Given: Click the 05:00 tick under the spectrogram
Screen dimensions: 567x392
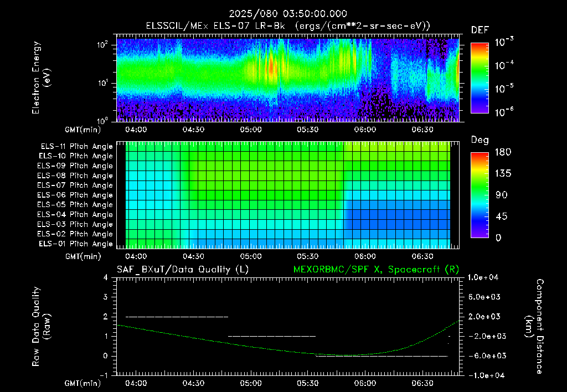Looking at the screenshot, I should pyautogui.click(x=251, y=130).
